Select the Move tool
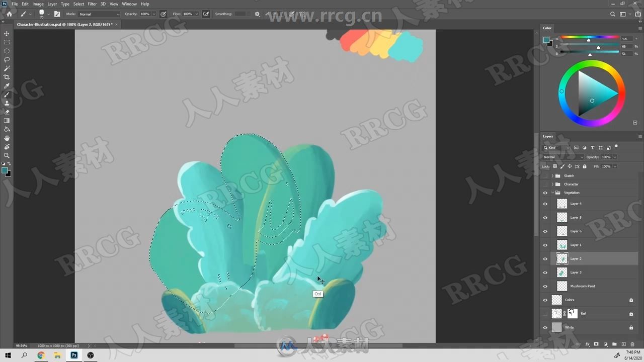Viewport: 644px width, 362px height. [7, 33]
